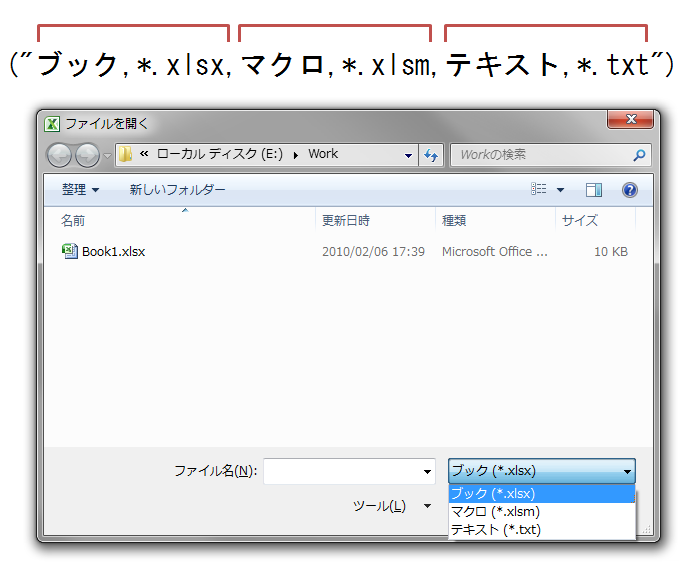Click the change view icon

pyautogui.click(x=538, y=189)
